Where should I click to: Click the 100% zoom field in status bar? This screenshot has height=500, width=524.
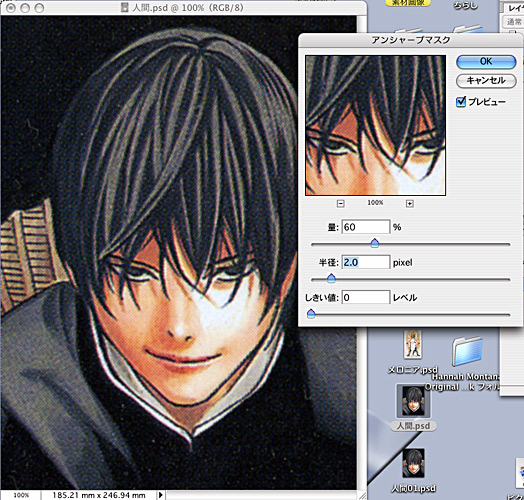[x=21, y=495]
